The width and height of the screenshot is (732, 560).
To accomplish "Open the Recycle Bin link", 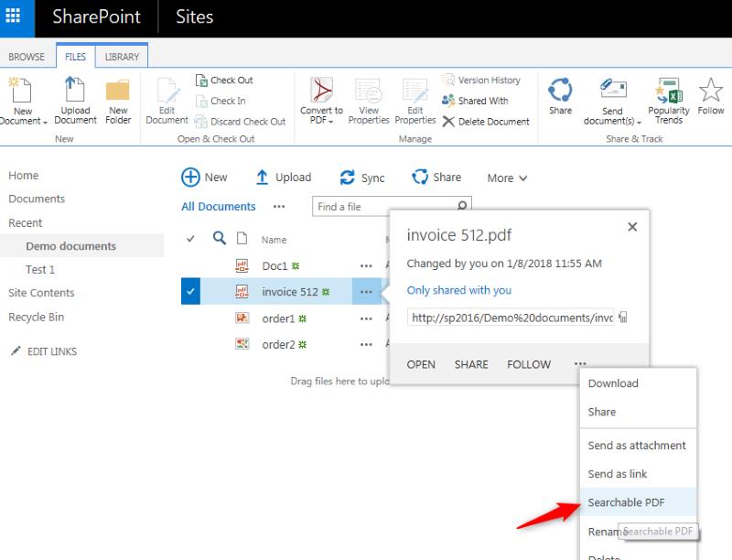I will point(36,317).
